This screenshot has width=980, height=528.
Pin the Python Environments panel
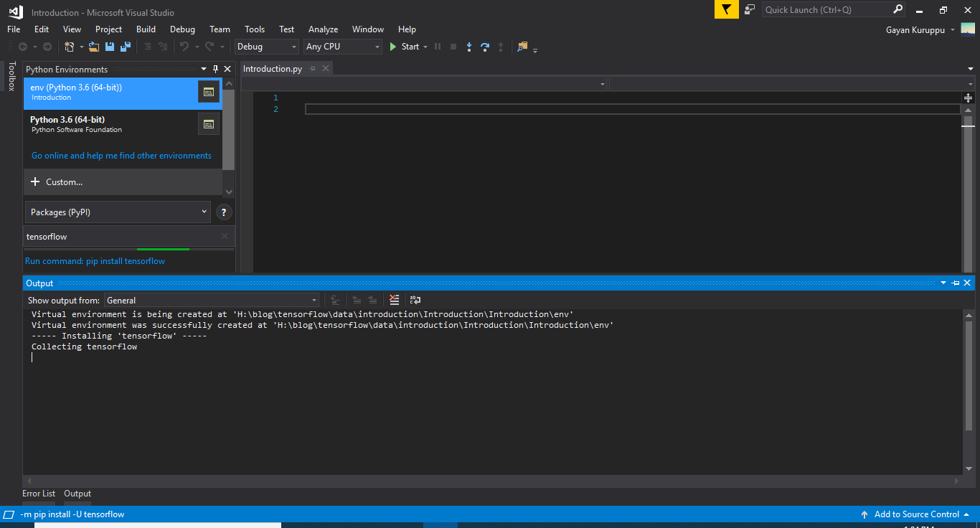click(215, 69)
